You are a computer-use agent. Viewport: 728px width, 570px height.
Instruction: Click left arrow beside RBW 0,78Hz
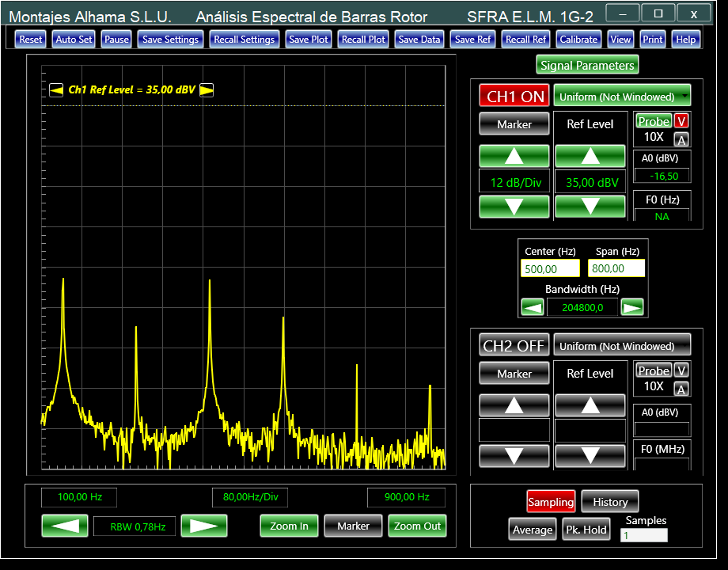pyautogui.click(x=65, y=526)
